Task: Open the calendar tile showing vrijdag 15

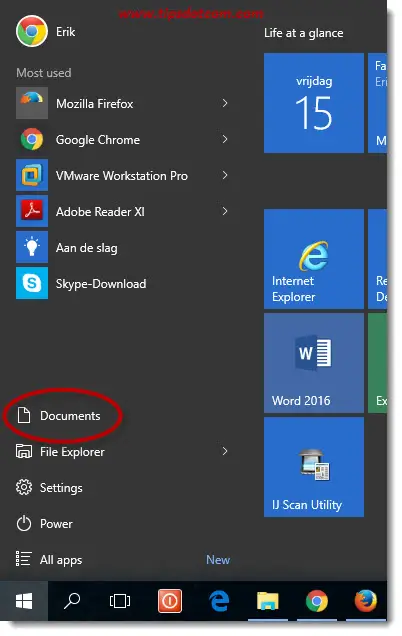Action: click(x=314, y=103)
